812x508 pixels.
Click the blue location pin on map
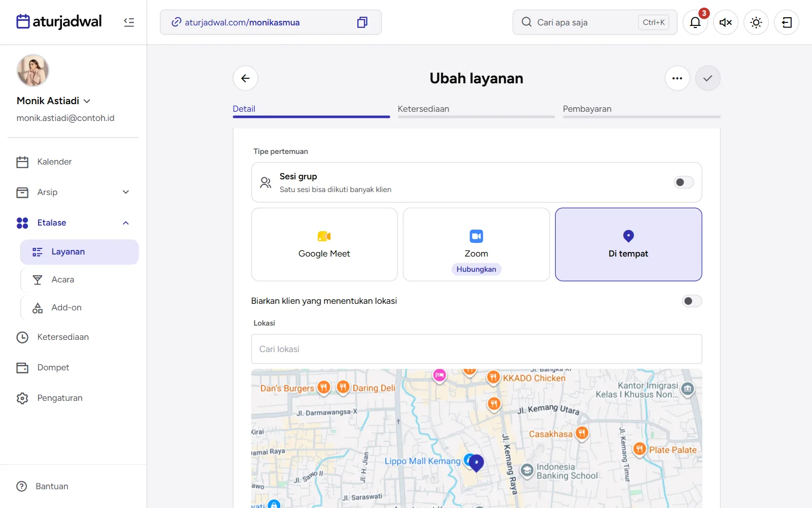tap(476, 463)
